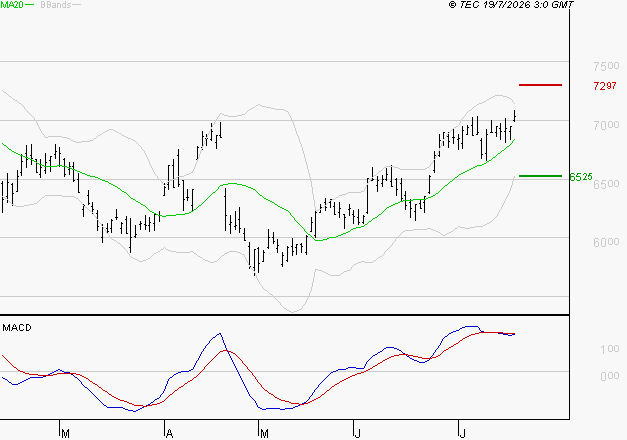Click the red 7297 resistance line
The width and height of the screenshot is (627, 440).
(540, 85)
